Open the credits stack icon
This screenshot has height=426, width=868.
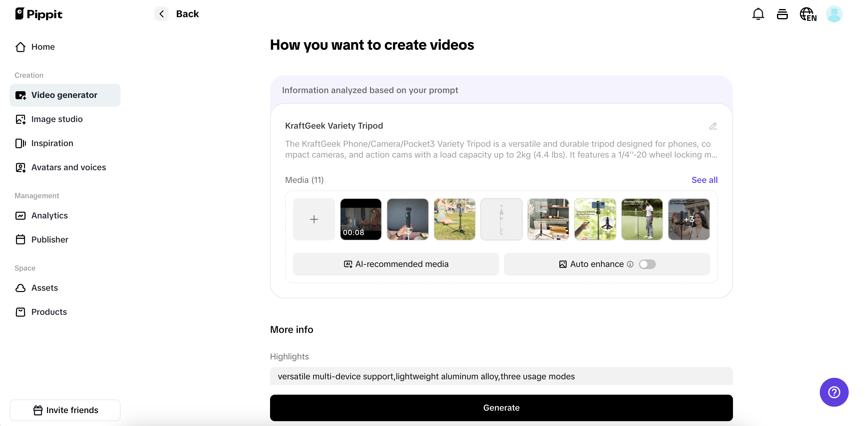coord(782,14)
